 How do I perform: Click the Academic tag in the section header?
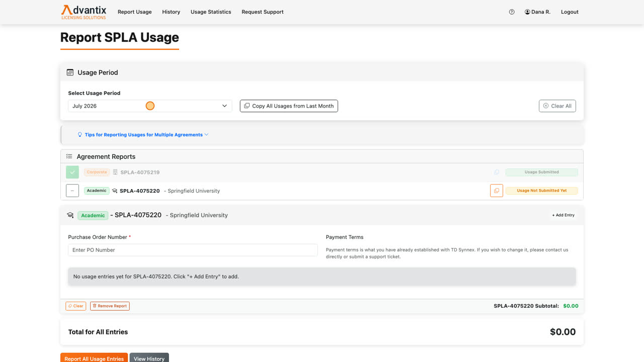pyautogui.click(x=93, y=215)
